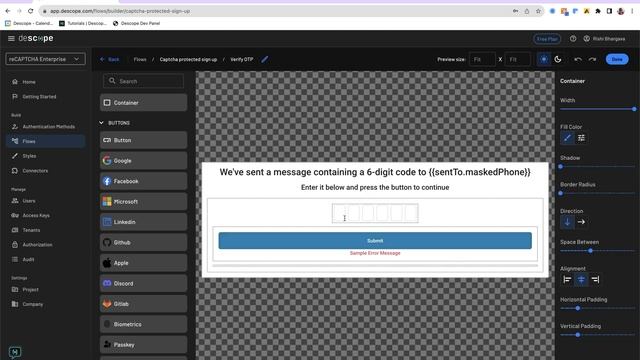
Task: Set alignment to right
Action: coord(596,280)
